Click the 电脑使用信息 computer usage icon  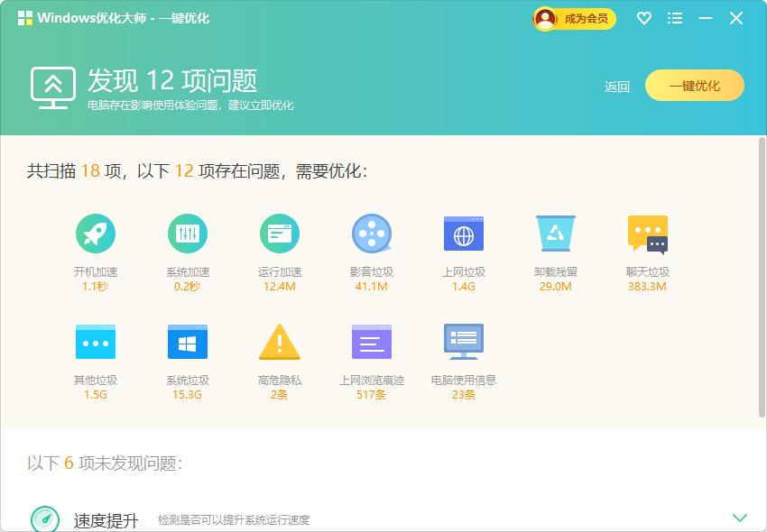(x=464, y=342)
